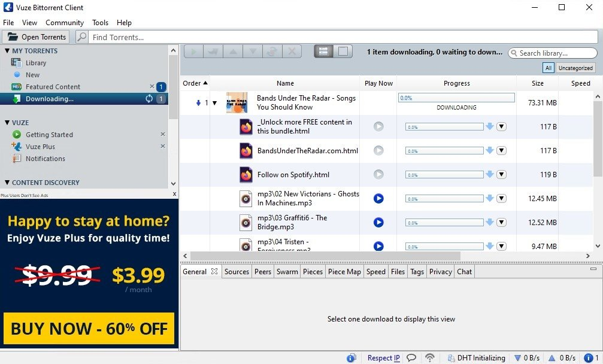Open Getting Started in sidebar
This screenshot has height=364, width=603.
(49, 135)
